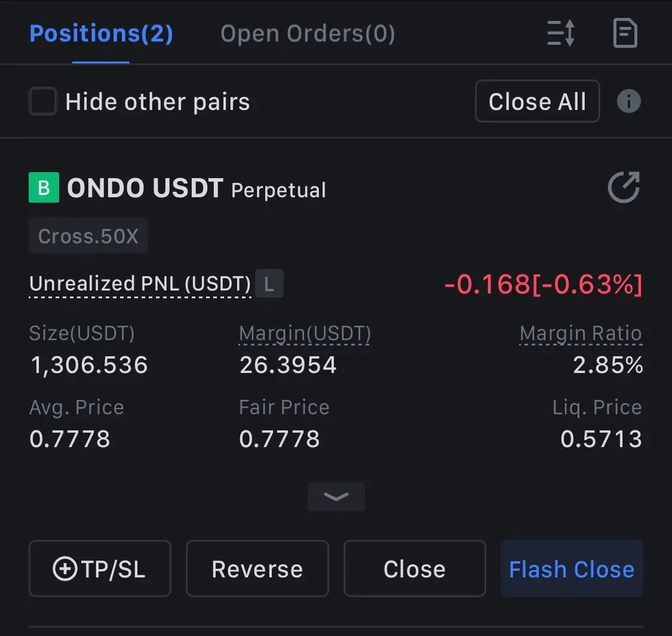
Task: Click the Reverse position button
Action: coord(257,568)
